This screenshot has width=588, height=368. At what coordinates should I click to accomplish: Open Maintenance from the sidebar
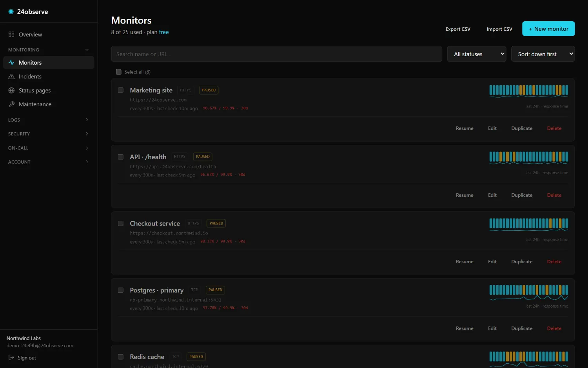point(49,104)
